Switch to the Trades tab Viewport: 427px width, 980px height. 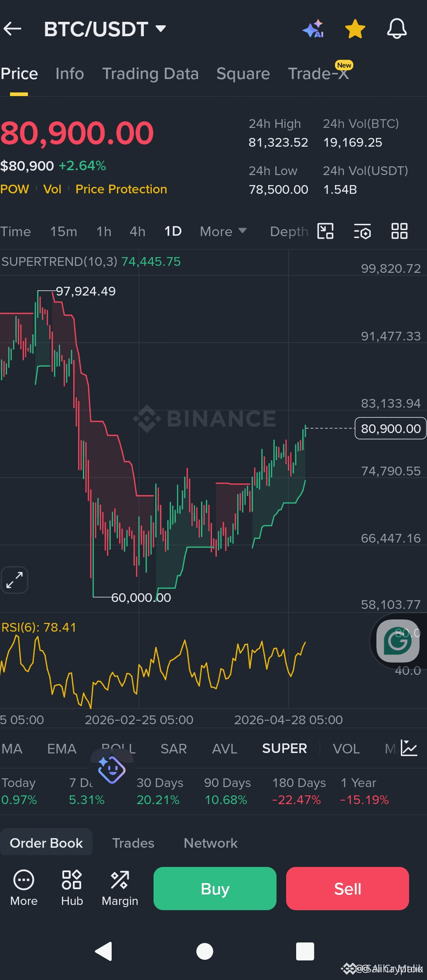[x=133, y=843]
